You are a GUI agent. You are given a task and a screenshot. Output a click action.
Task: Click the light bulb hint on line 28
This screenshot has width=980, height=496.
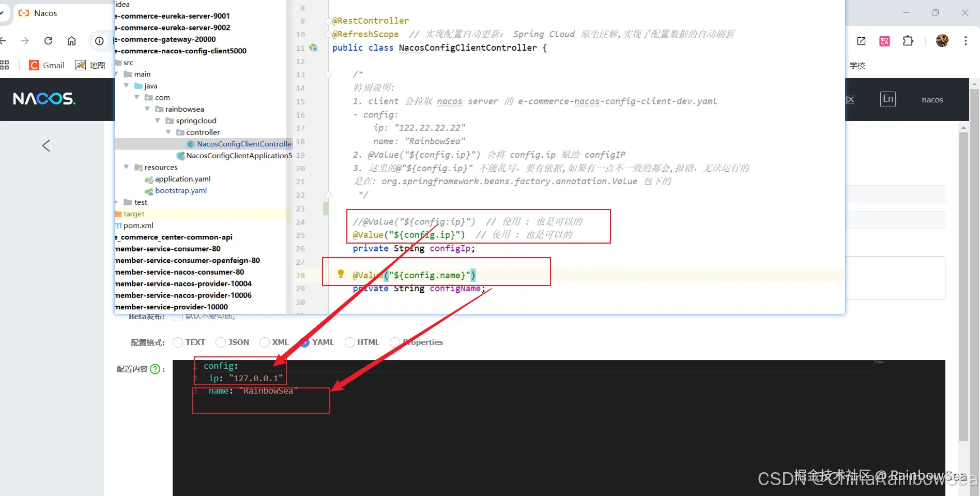(341, 274)
